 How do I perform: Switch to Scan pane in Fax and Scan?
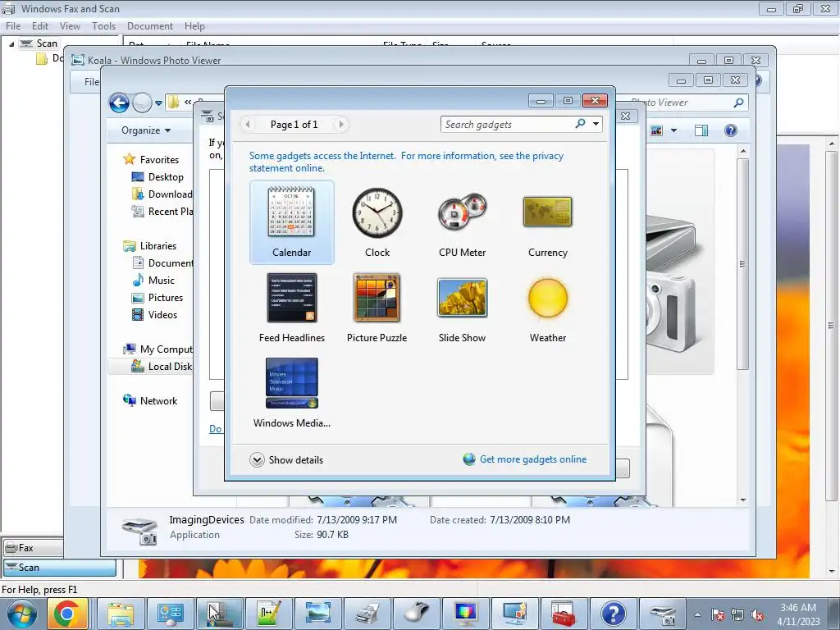59,568
